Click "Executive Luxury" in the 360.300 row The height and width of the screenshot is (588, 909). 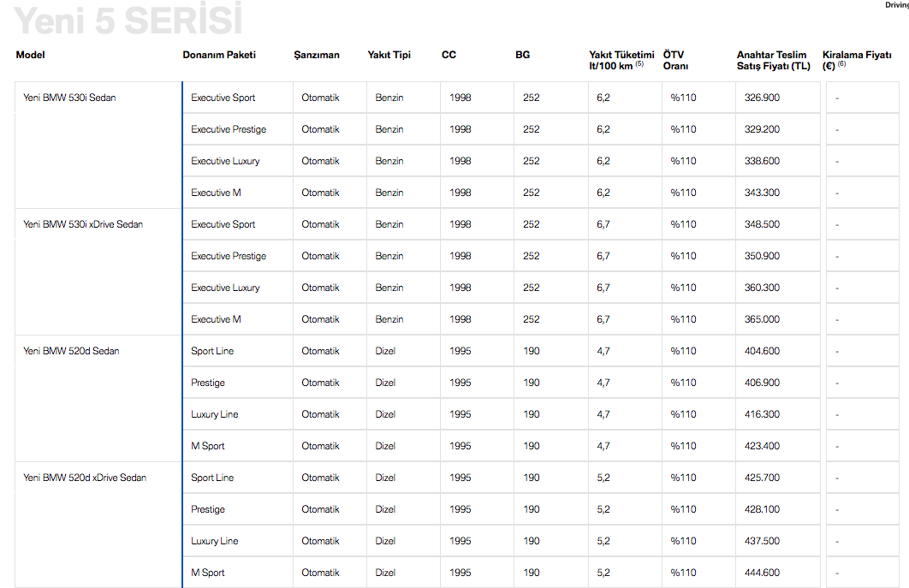pos(225,288)
